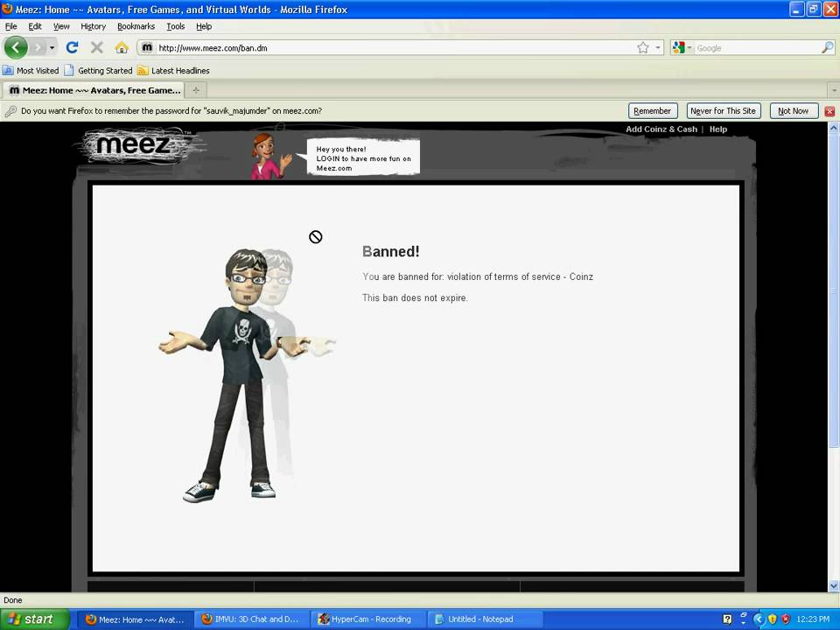The image size is (840, 630).
Task: Click Never for This Site button
Action: pyautogui.click(x=723, y=111)
